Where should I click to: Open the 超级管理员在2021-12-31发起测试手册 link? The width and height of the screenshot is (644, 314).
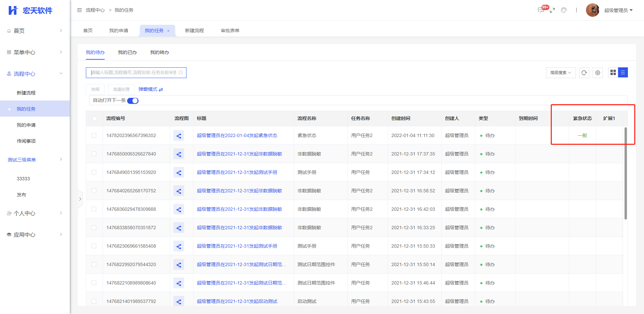point(237,172)
